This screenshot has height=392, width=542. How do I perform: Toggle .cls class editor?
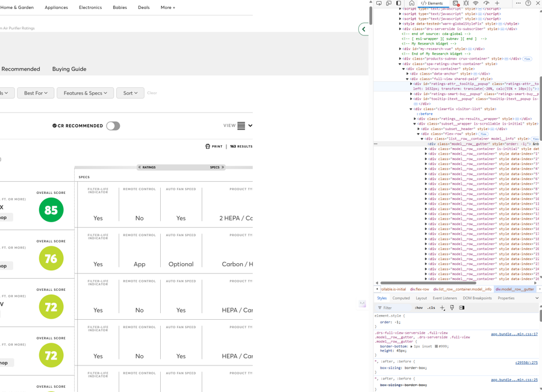[x=432, y=308]
